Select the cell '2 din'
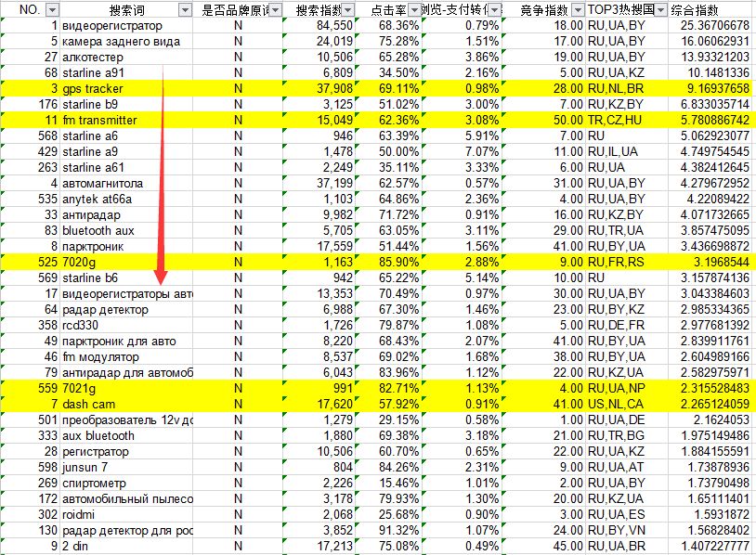 click(126, 547)
